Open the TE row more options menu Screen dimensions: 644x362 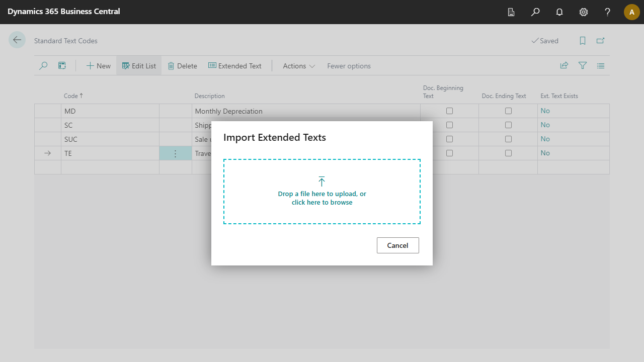(x=176, y=153)
